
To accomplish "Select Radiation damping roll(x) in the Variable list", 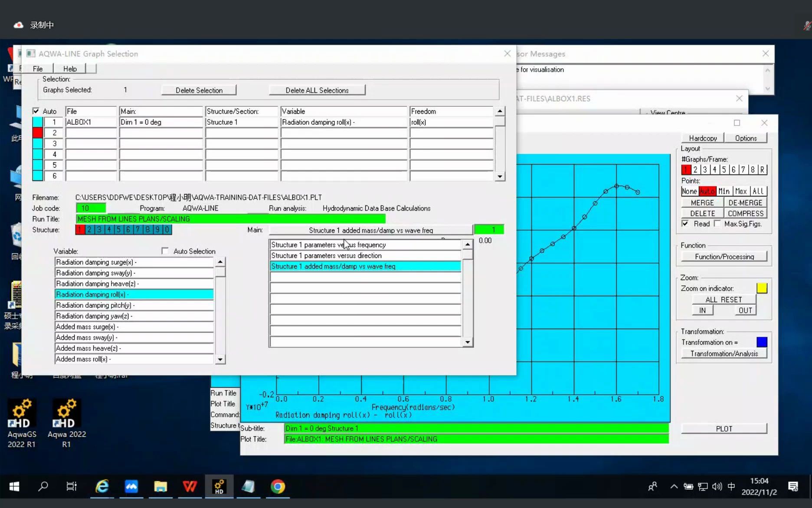I will click(x=130, y=294).
